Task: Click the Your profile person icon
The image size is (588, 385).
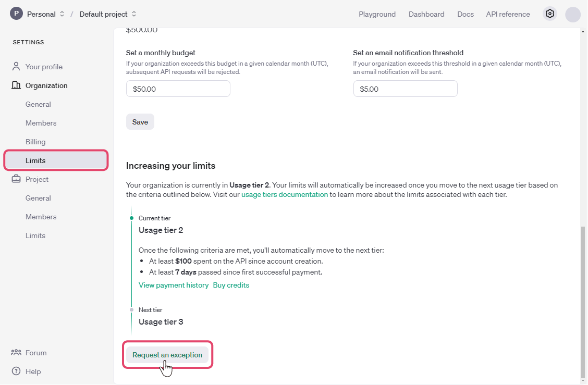Action: [16, 67]
